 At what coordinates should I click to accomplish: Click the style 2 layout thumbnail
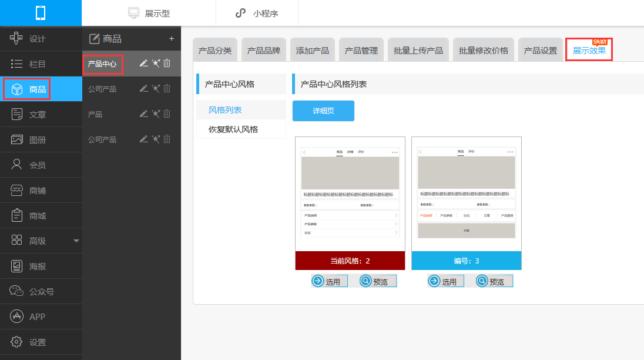pos(350,194)
